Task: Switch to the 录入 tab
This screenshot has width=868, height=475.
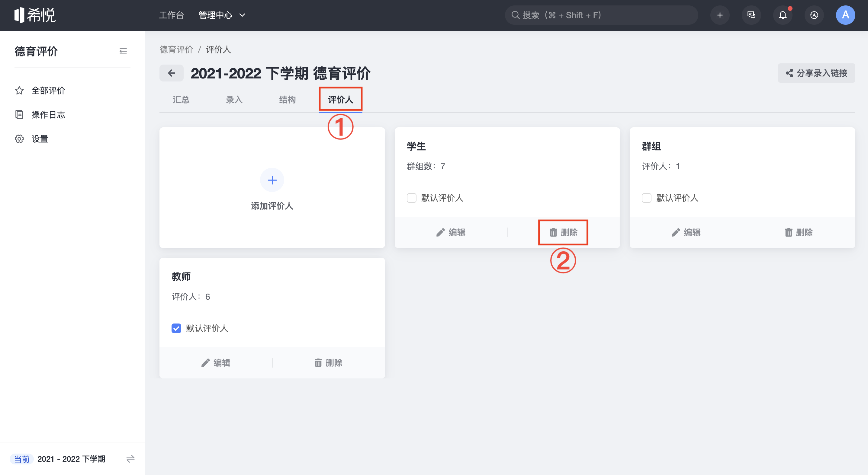Action: (x=234, y=100)
